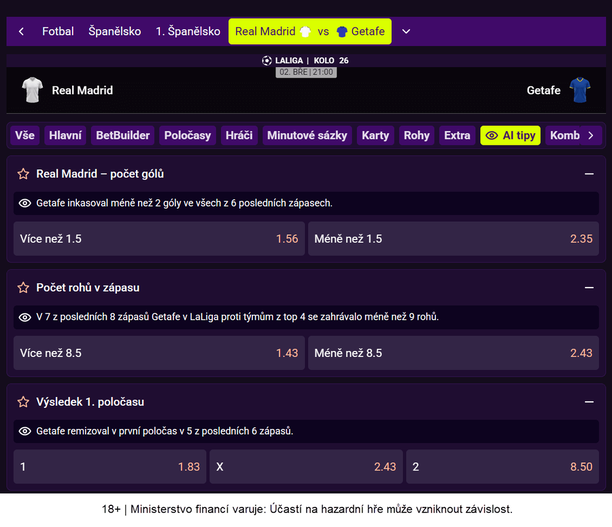Select Méně než 8.5 corners odds 2.43
Image resolution: width=612 pixels, height=527 pixels.
[x=453, y=353]
